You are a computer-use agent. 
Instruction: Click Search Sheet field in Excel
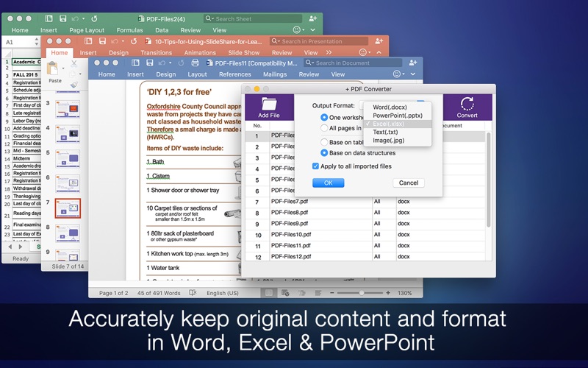point(253,18)
